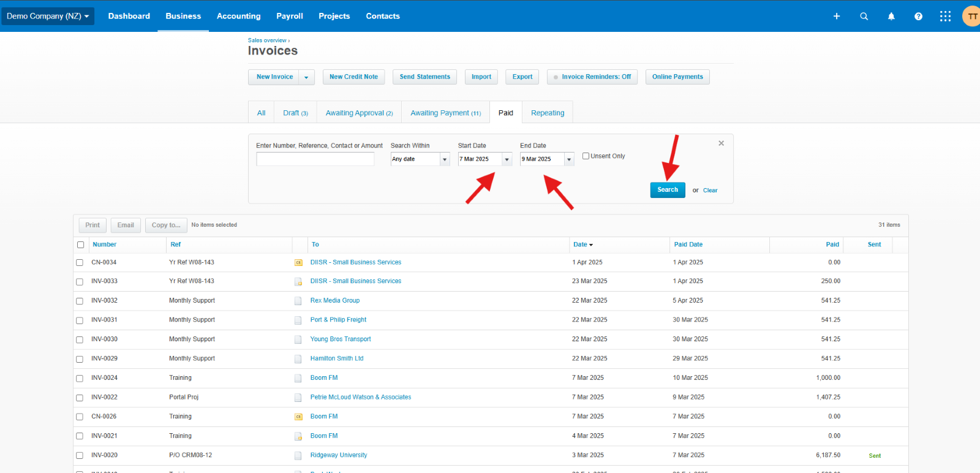Click the blue Search button
The height and width of the screenshot is (473, 980).
668,190
